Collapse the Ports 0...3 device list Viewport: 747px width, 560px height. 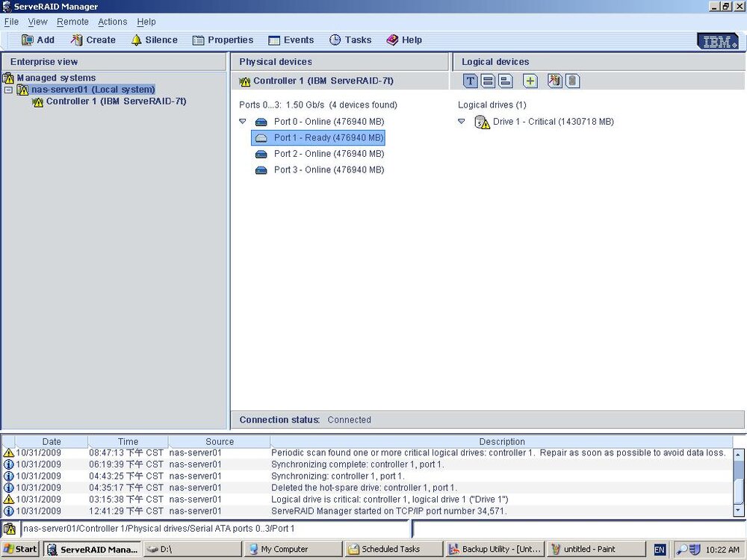(x=243, y=122)
